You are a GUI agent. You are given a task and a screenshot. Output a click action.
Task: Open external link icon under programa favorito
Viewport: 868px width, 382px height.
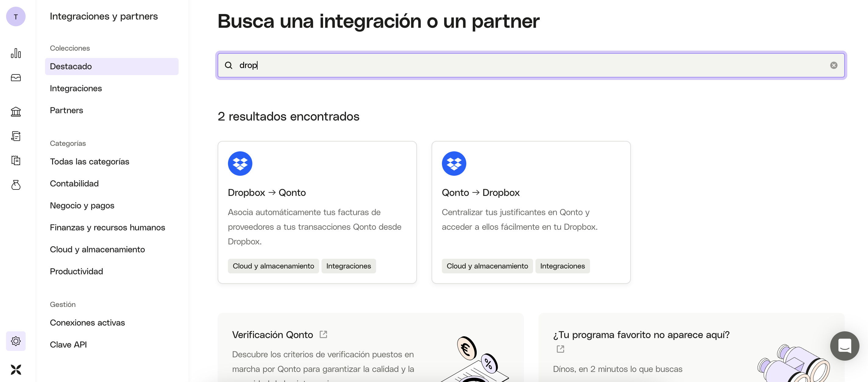click(560, 349)
